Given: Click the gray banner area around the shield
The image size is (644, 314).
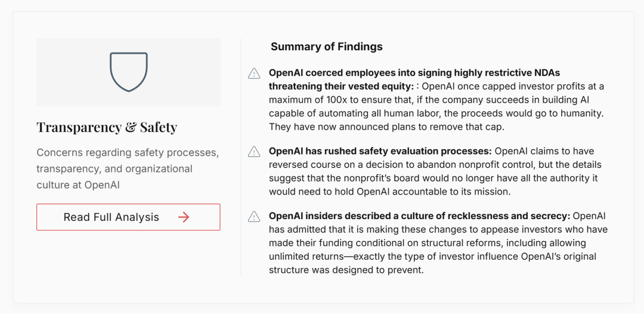Looking at the screenshot, I should click(x=129, y=72).
